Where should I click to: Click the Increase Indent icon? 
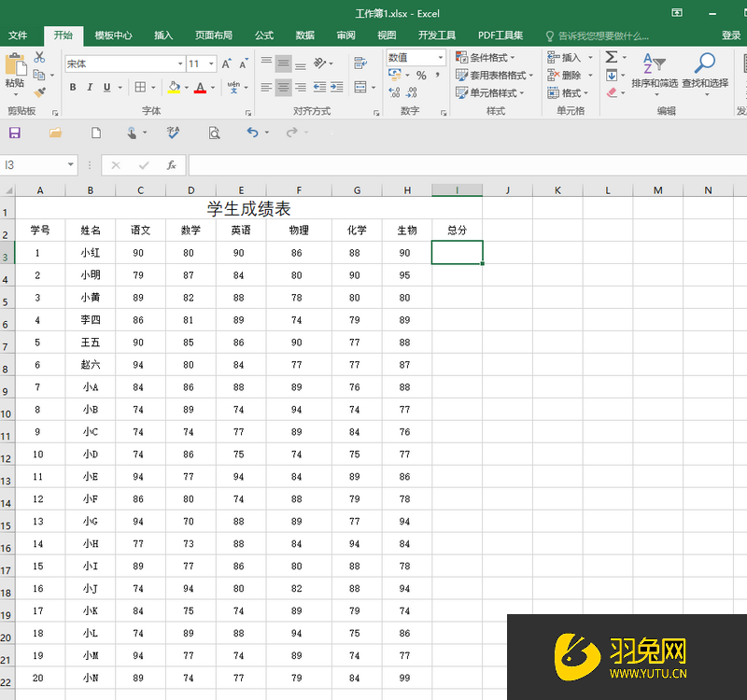[x=337, y=87]
